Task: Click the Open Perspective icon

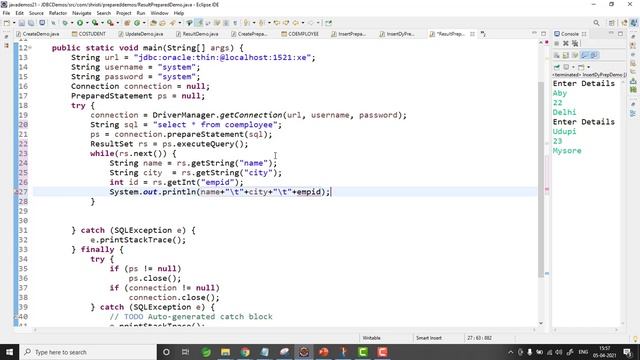Action: pyautogui.click(x=612, y=23)
